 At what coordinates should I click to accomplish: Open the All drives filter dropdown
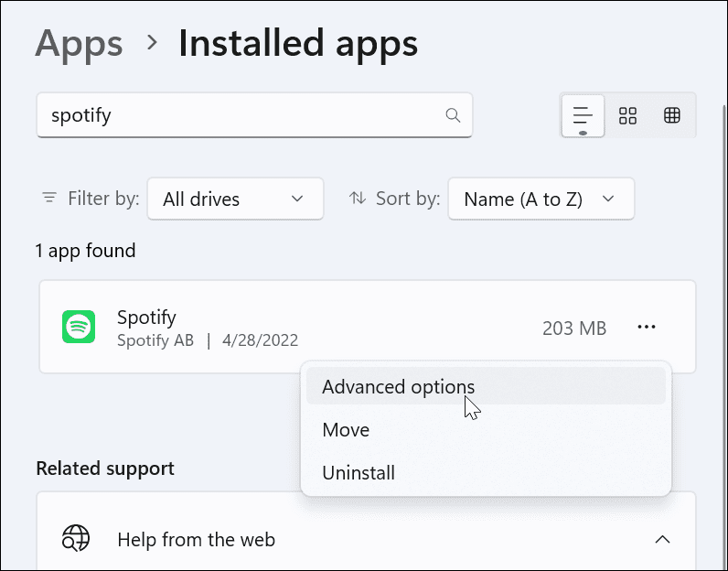click(235, 199)
